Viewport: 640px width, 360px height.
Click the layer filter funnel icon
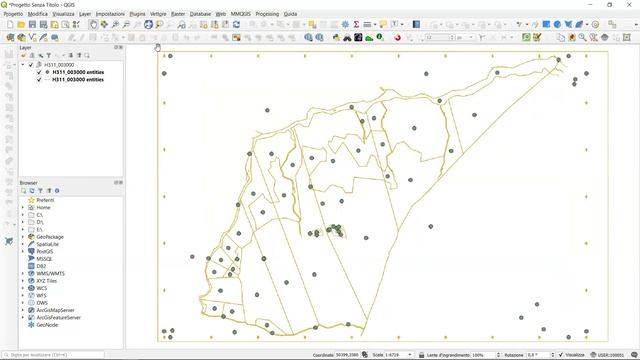(x=49, y=55)
